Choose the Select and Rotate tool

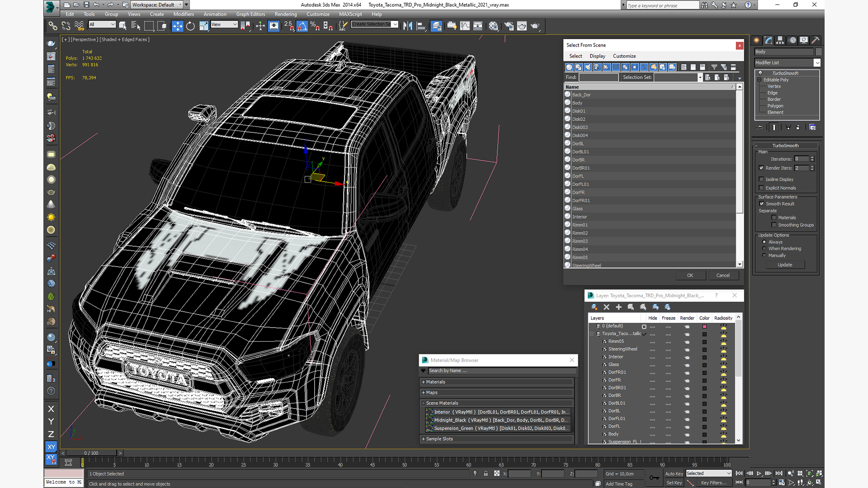coord(190,26)
